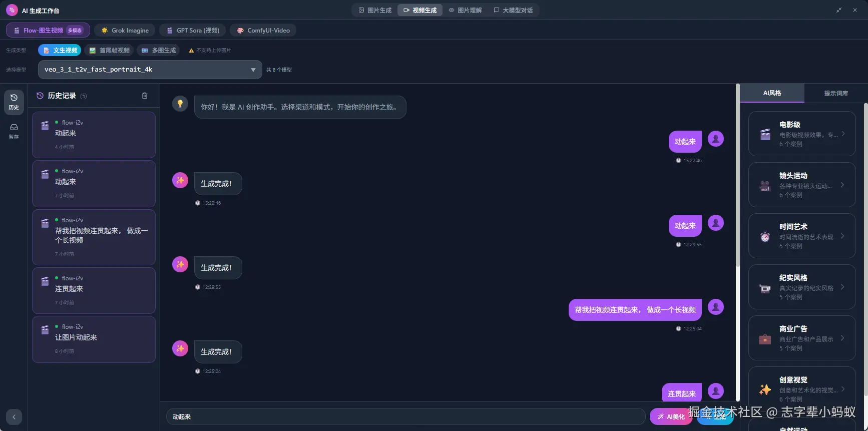Viewport: 868px width, 431px height.
Task: Open the 让图片动起来 history item
Action: [94, 339]
